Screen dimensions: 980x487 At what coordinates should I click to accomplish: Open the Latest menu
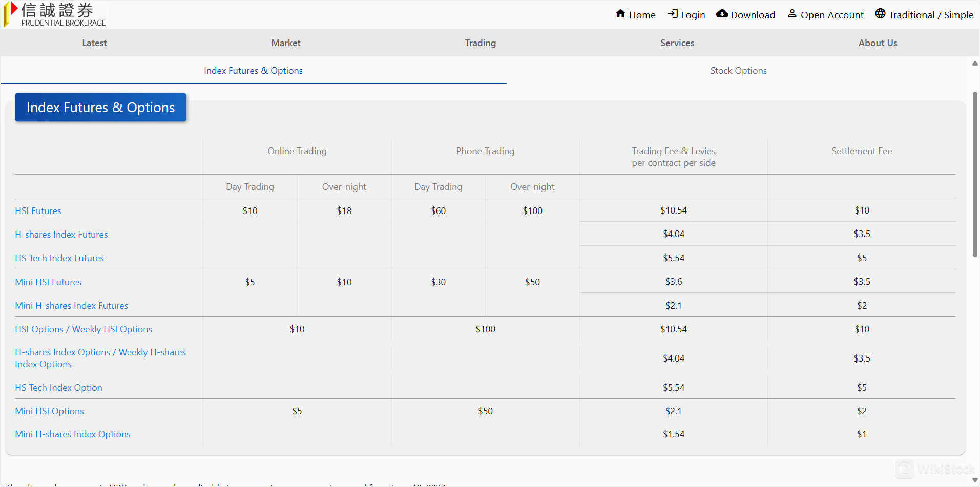[x=94, y=43]
